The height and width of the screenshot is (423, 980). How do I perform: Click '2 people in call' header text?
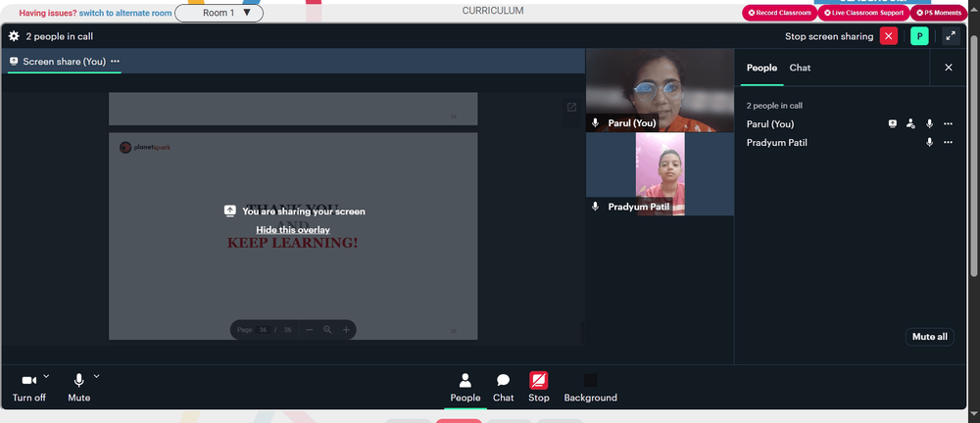click(x=60, y=36)
